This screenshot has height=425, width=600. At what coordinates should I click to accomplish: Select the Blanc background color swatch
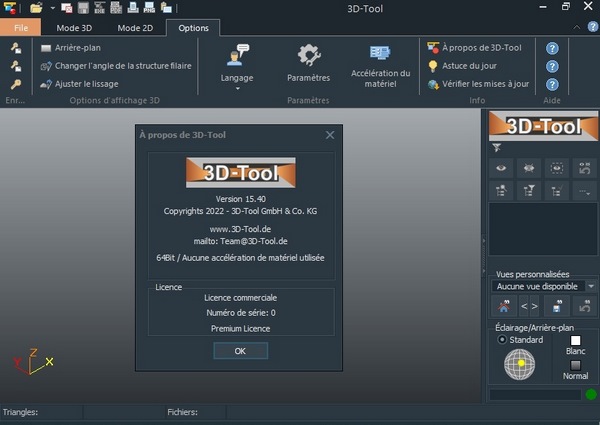tap(575, 340)
